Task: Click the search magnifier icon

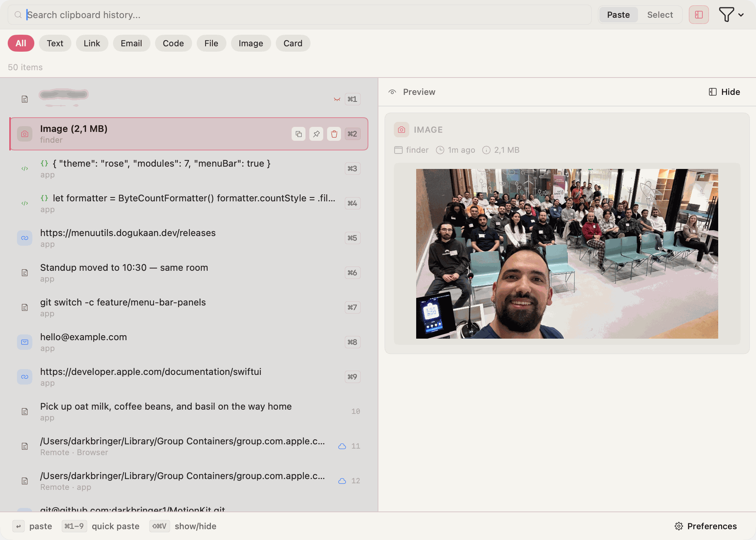Action: click(18, 15)
